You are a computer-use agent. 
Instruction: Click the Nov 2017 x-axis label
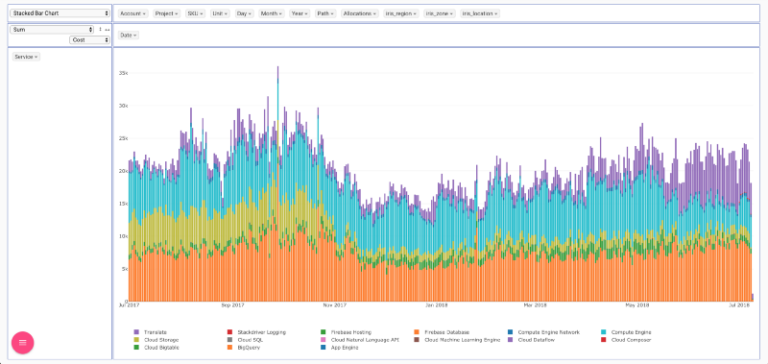point(335,305)
